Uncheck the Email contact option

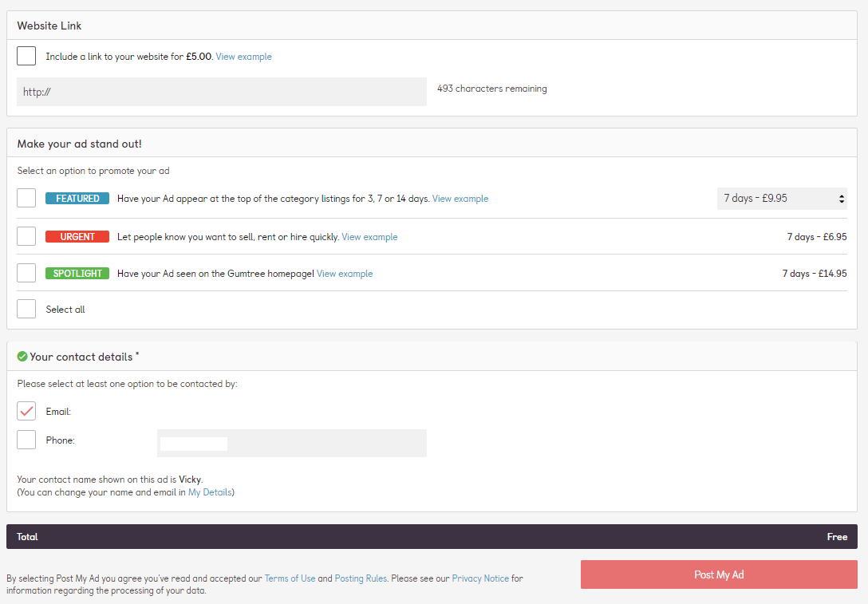26,411
